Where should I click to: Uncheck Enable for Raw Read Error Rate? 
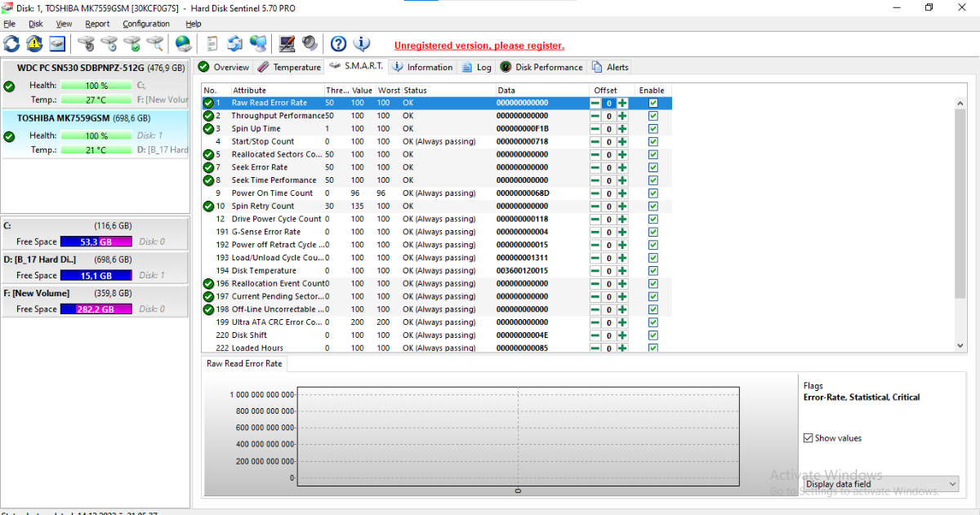tap(653, 103)
